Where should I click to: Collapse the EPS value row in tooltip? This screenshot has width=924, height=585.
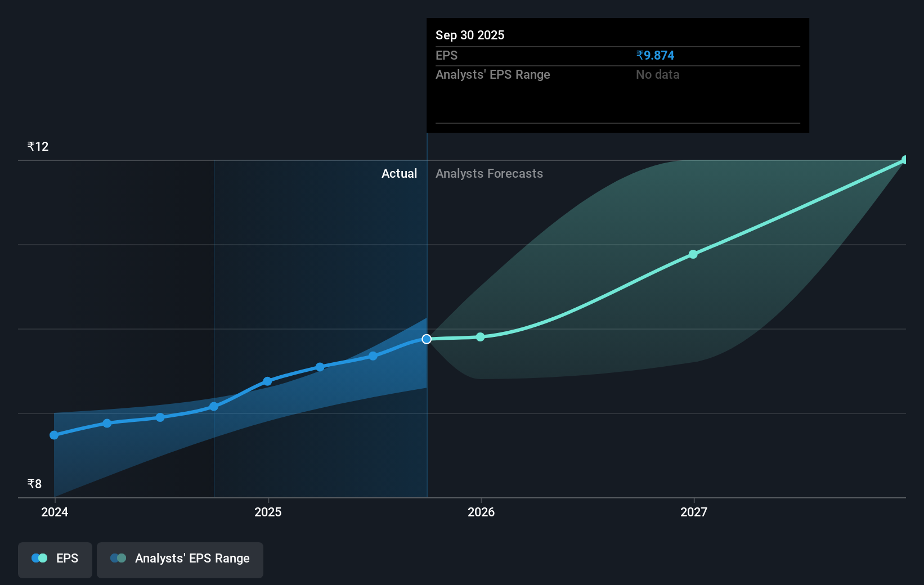tap(446, 55)
